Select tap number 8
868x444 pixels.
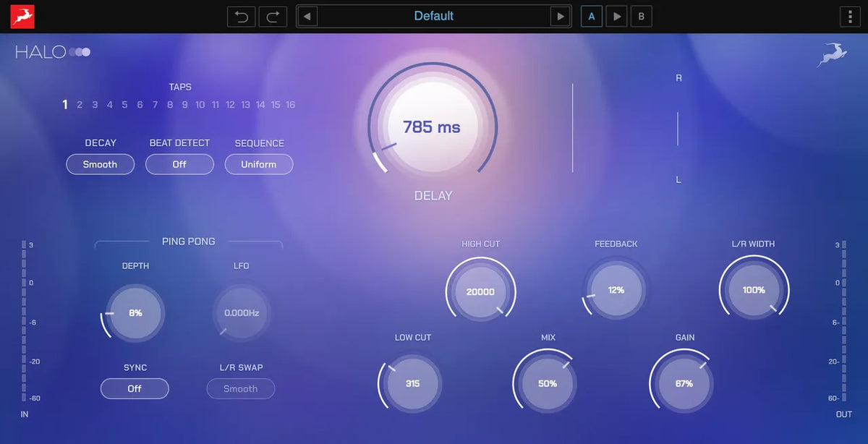point(170,104)
